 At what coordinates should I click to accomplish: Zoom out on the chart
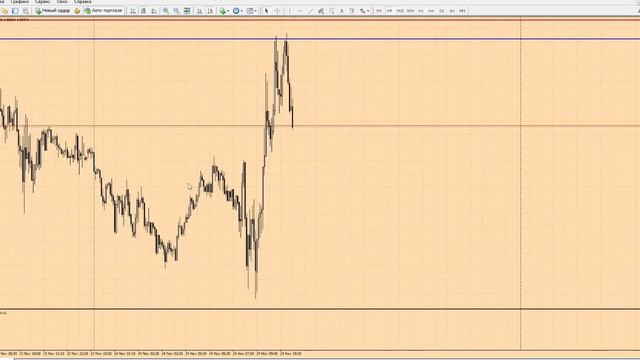click(176, 11)
